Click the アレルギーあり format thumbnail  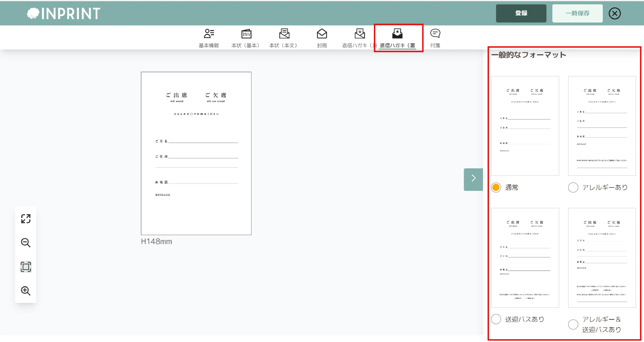tap(602, 126)
